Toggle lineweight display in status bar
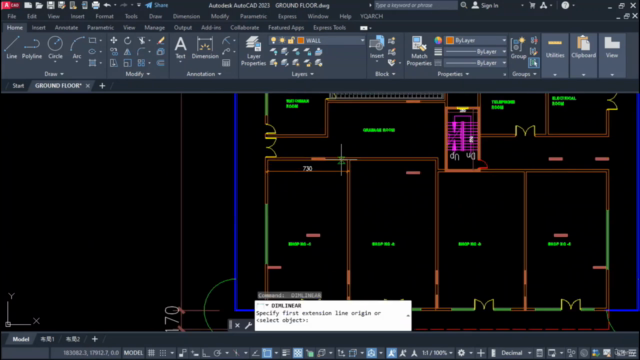640x360 pixels. pyautogui.click(x=286, y=353)
